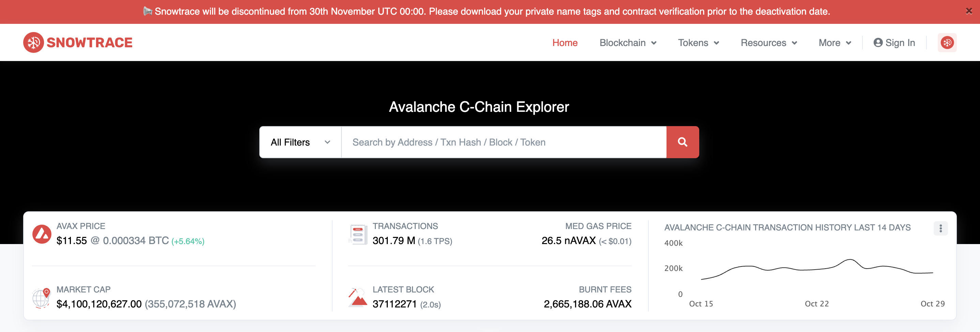
Task: Click the Search by Address input field
Action: point(503,142)
